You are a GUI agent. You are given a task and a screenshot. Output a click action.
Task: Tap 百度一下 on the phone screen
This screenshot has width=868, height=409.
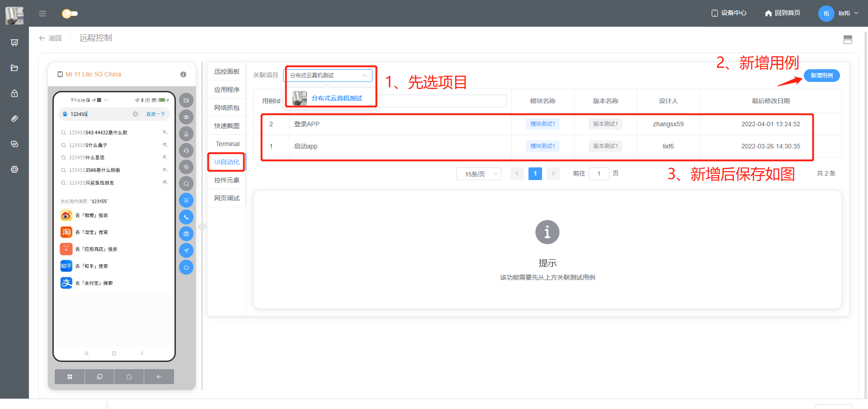(156, 114)
